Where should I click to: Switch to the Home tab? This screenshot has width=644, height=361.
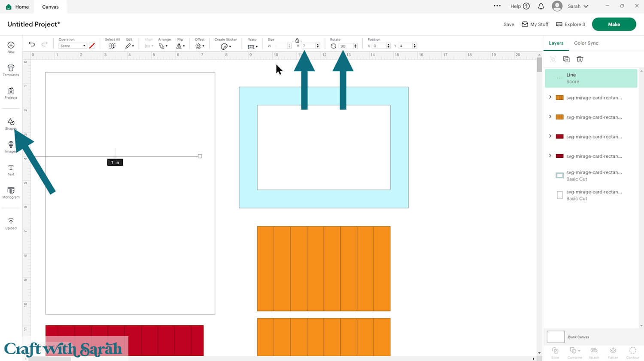tap(18, 7)
